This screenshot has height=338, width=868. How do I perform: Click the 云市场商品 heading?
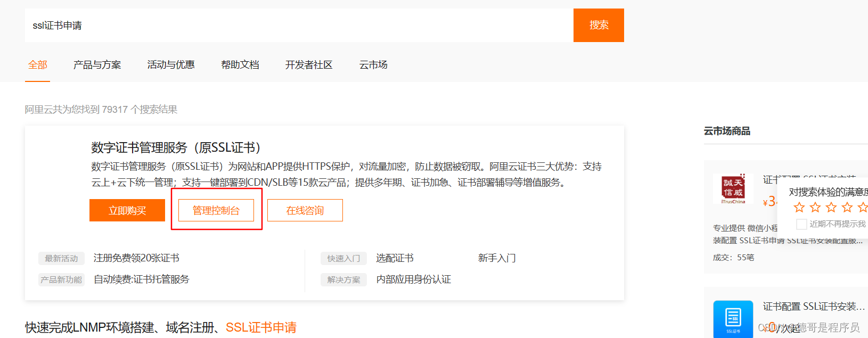[x=727, y=131]
